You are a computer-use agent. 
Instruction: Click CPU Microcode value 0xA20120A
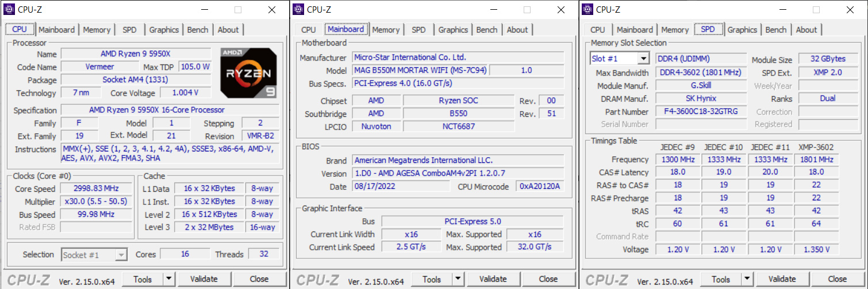coord(540,187)
